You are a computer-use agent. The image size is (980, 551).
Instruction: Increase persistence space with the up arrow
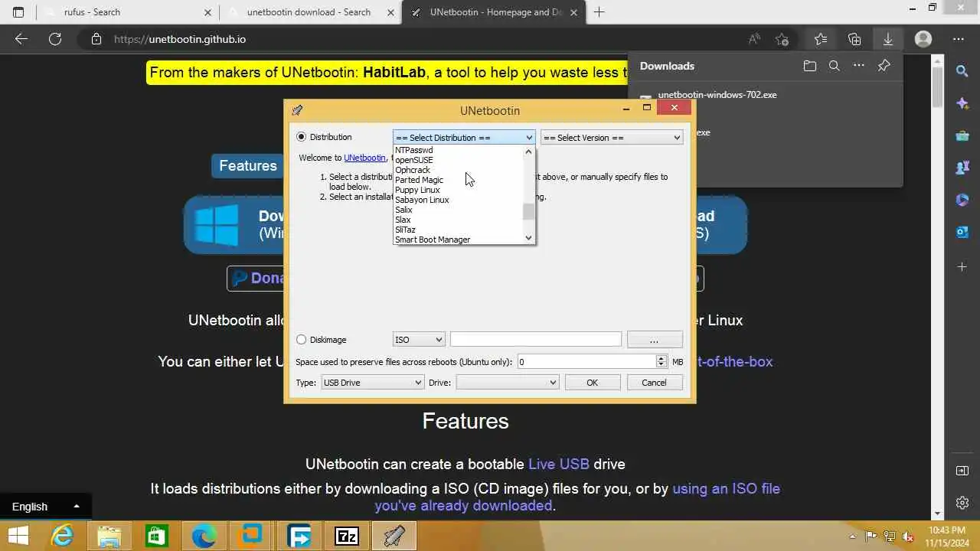coord(661,358)
